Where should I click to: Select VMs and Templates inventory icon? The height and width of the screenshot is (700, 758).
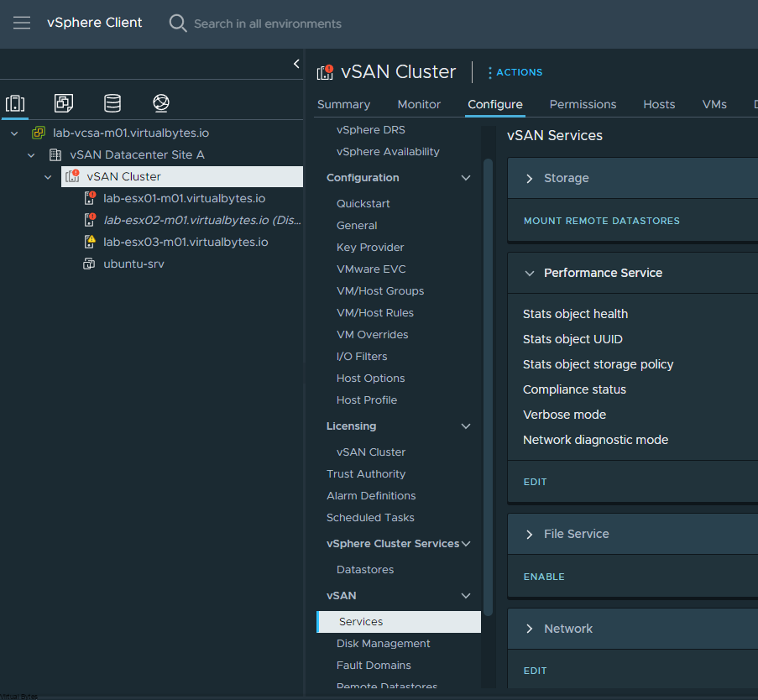click(64, 103)
